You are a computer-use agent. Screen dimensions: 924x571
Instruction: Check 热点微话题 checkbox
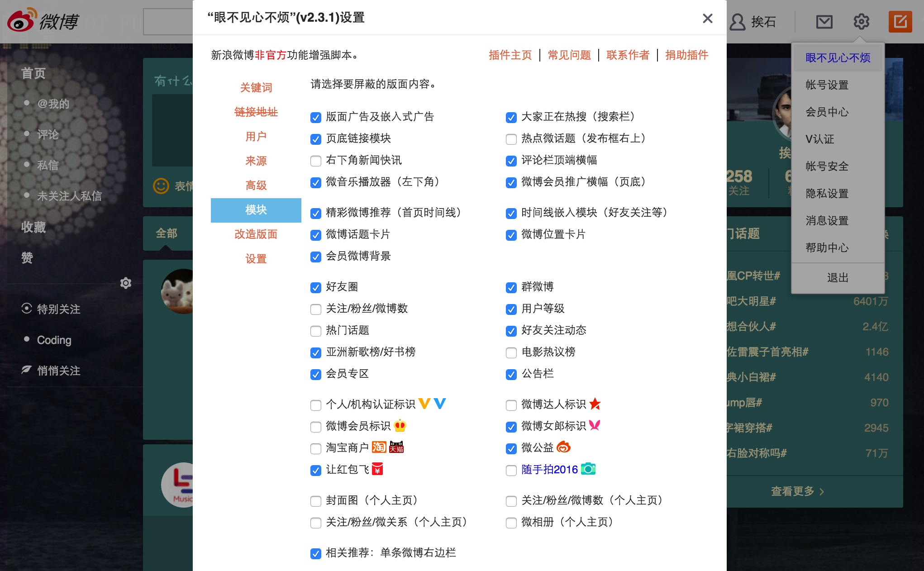[x=511, y=139]
